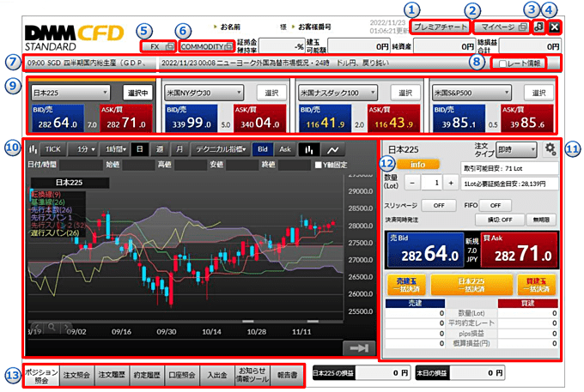Switch to 約定履歴 tab
The height and width of the screenshot is (392, 584).
pyautogui.click(x=147, y=375)
